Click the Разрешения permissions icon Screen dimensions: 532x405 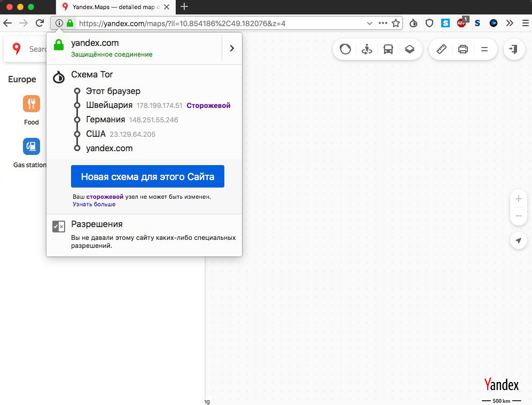(x=59, y=227)
